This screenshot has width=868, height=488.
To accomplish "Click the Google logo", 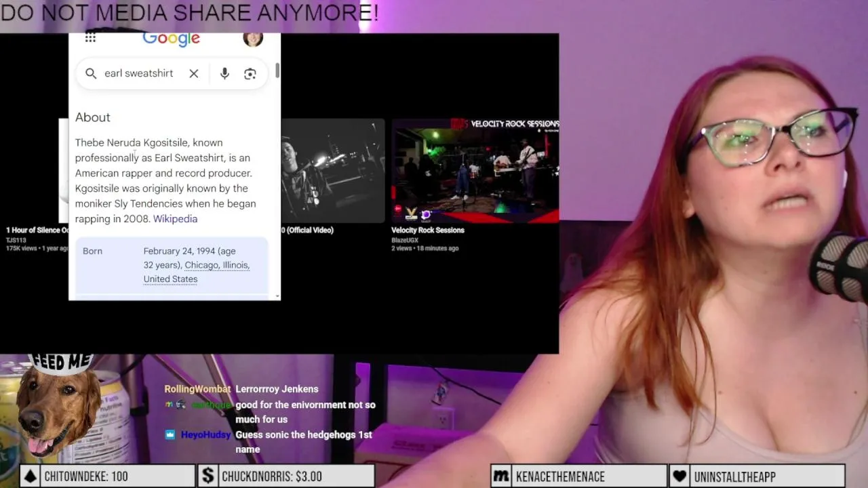I will (171, 39).
